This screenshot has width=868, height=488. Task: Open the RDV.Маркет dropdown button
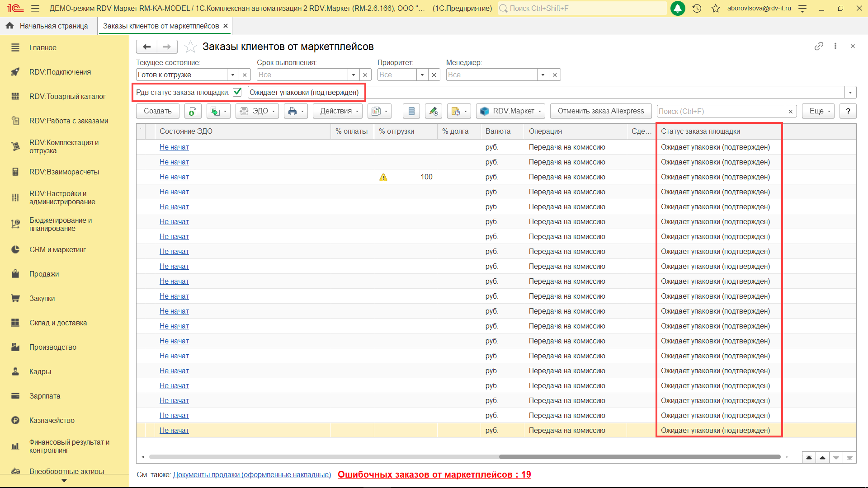pyautogui.click(x=510, y=111)
